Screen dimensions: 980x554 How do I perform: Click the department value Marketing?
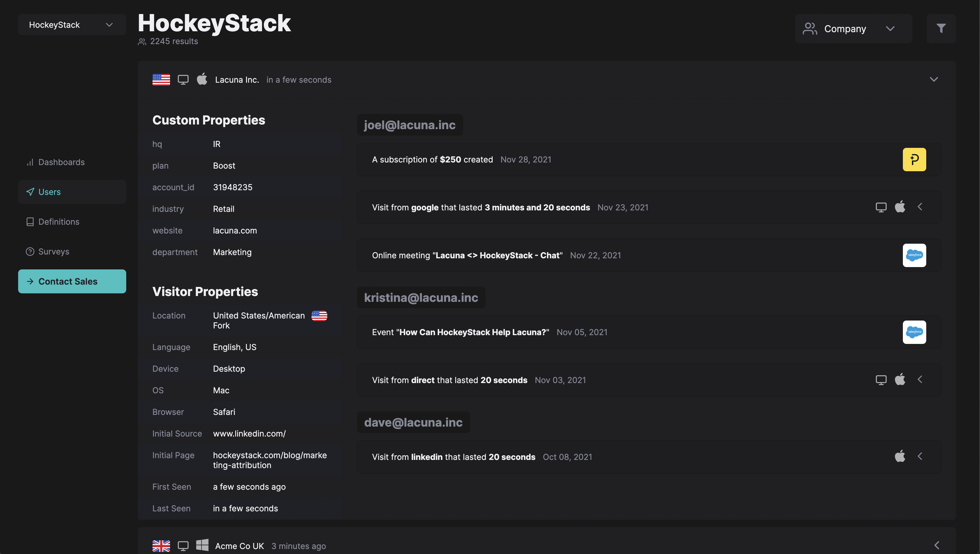coord(232,252)
